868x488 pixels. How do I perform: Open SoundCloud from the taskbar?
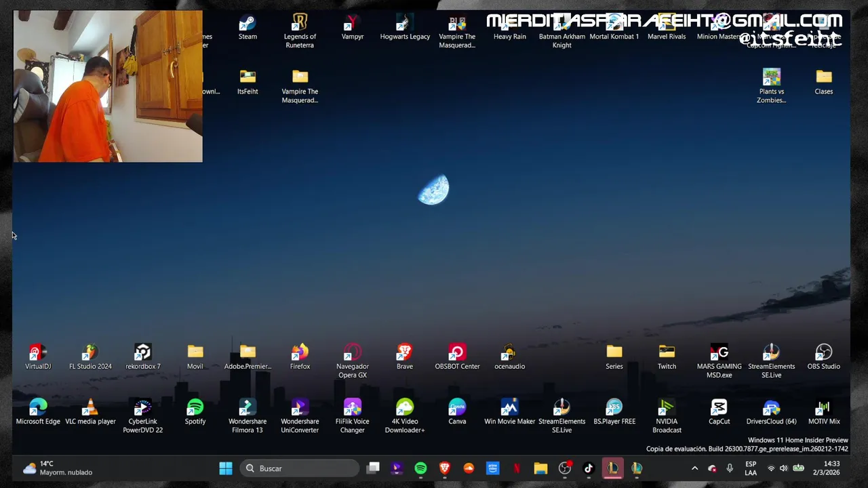469,468
